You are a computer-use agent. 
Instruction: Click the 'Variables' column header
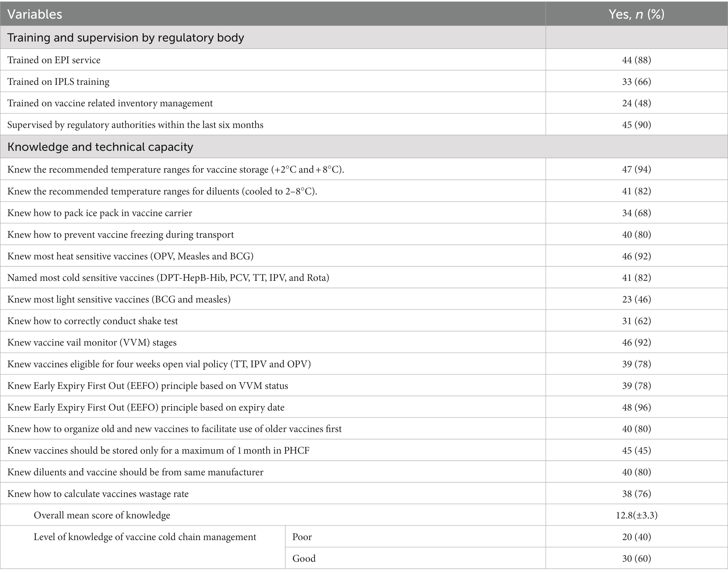(35, 14)
